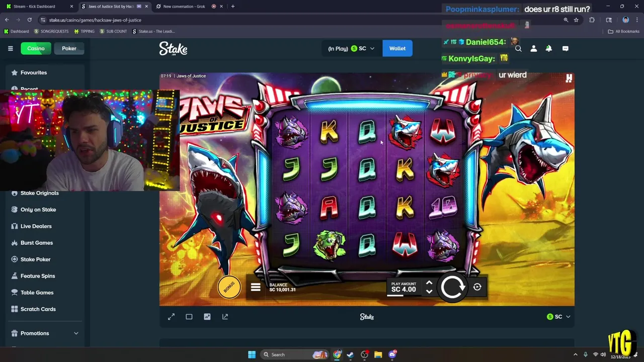Close the Kick Dashboard browser tab
644x362 pixels.
71,7
